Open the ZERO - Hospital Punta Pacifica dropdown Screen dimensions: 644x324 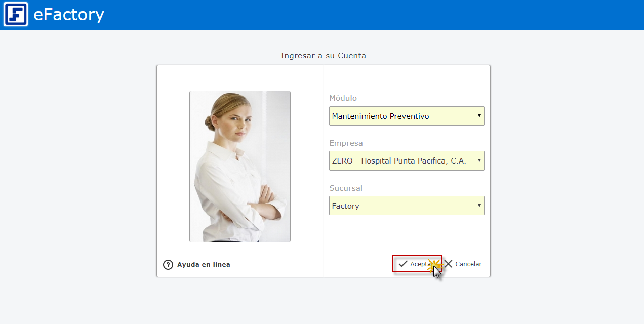400,161
